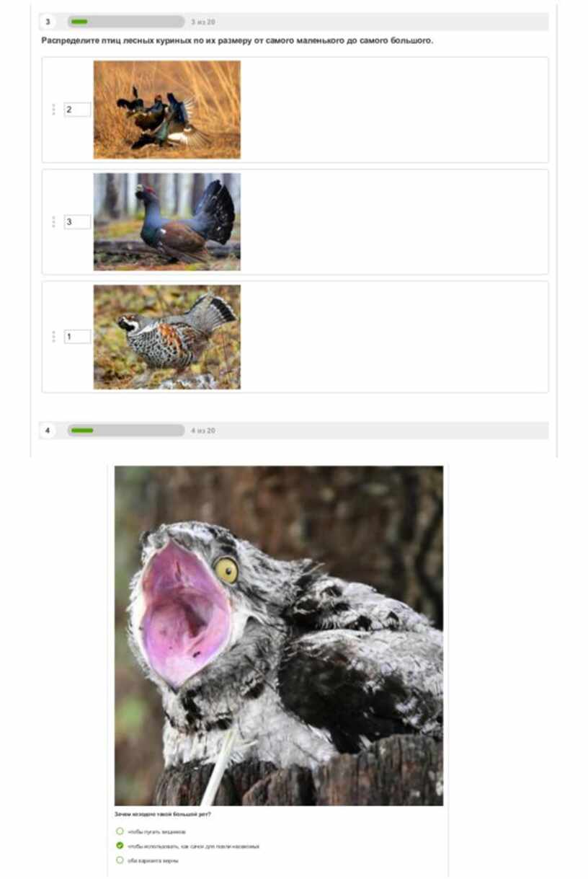This screenshot has width=588, height=879.
Task: Click the drag handle of the hazel grouse row
Action: (53, 337)
